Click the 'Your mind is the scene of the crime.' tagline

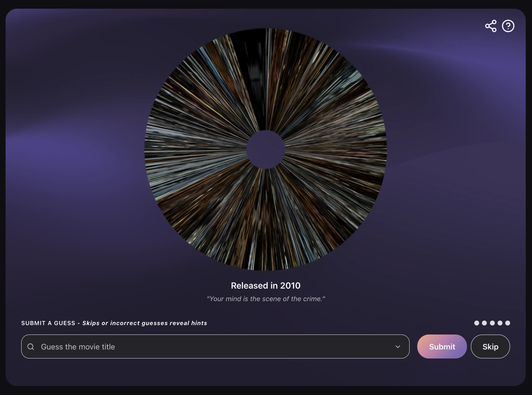266,299
